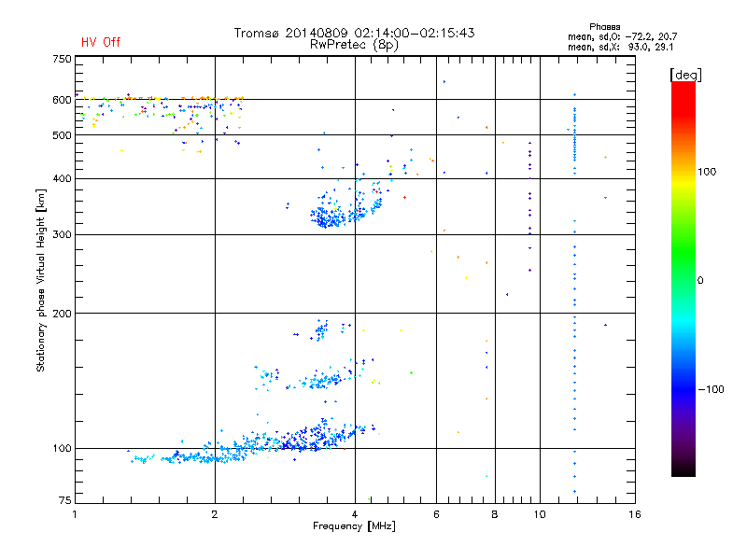Click the colorbar tick label '100'
This screenshot has width=747, height=560.
707,172
